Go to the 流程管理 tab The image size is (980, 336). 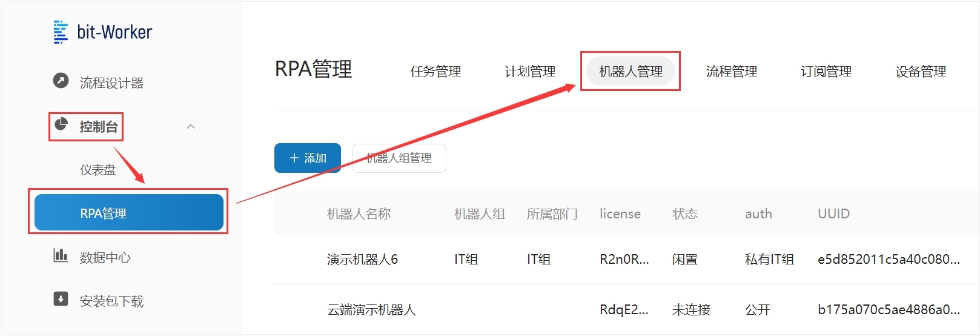(731, 72)
